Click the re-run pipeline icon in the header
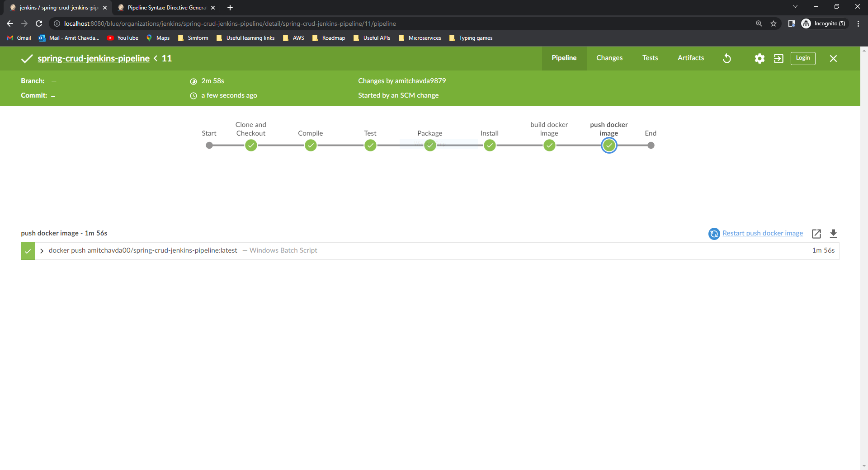The image size is (868, 470). [x=726, y=58]
